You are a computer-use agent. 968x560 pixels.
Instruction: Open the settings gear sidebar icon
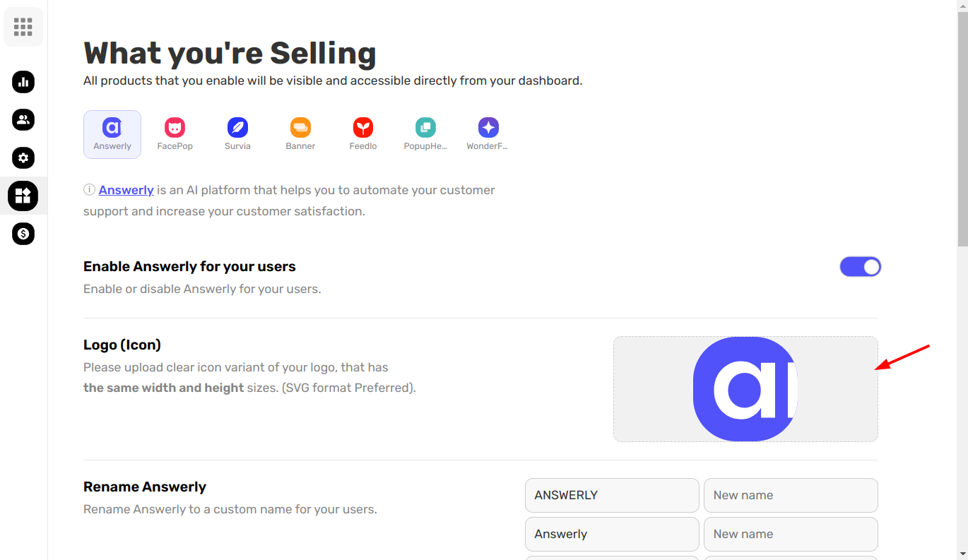(23, 157)
